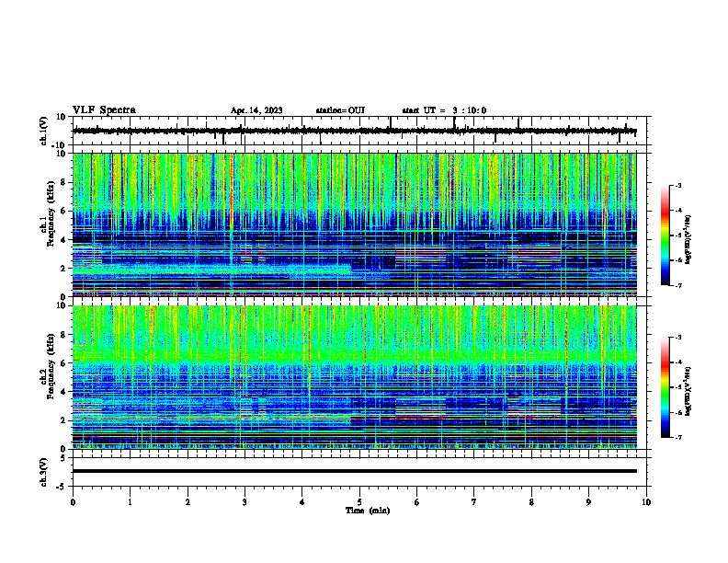Viewport: 728px width, 563px height.
Task: Click the ch.2 "Frequency (kHz)" axis label
Action: [51, 366]
